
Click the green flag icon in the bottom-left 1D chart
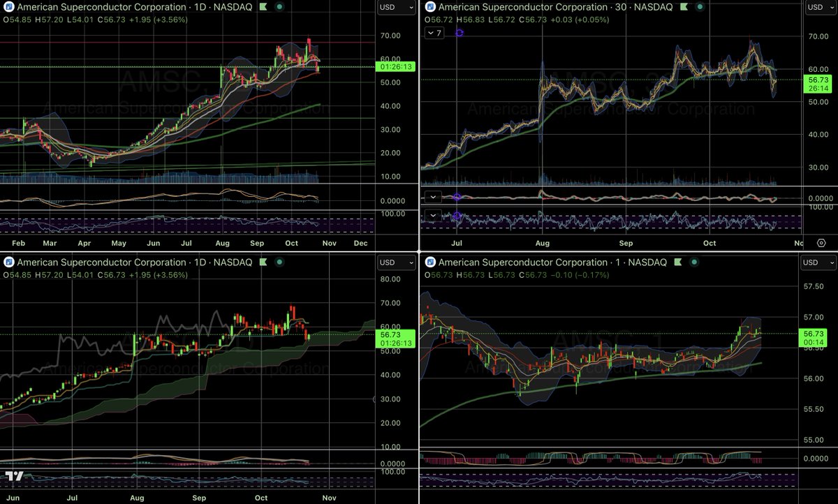[x=263, y=262]
